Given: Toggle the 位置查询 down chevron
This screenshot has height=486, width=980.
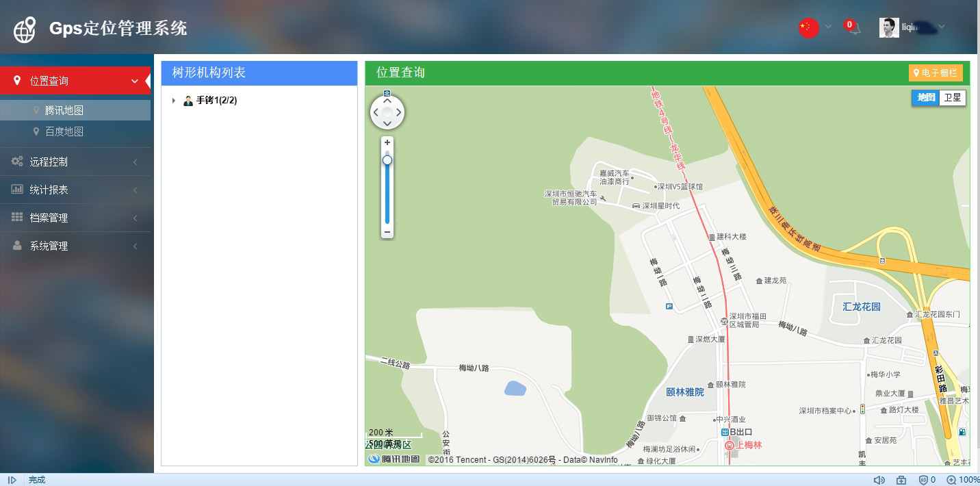Looking at the screenshot, I should coord(134,81).
